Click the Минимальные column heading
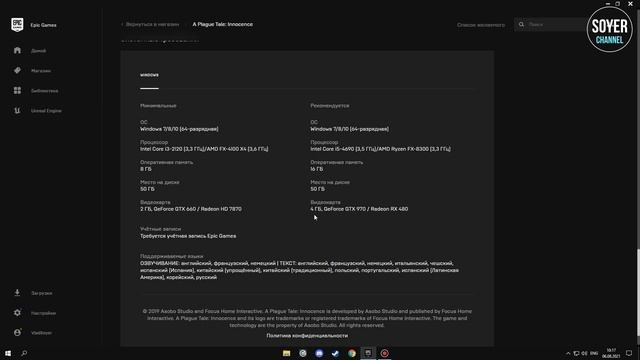The width and height of the screenshot is (640, 360). tap(158, 106)
